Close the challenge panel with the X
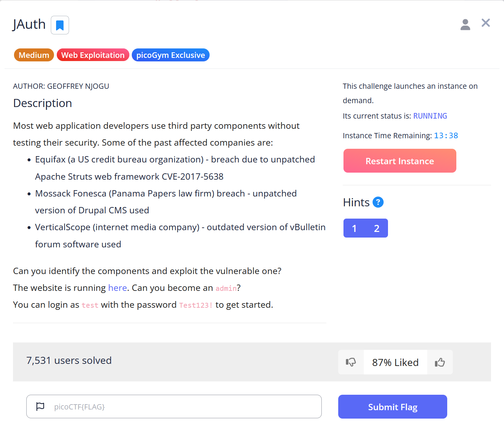Viewport: 504px width, 440px height. click(486, 22)
